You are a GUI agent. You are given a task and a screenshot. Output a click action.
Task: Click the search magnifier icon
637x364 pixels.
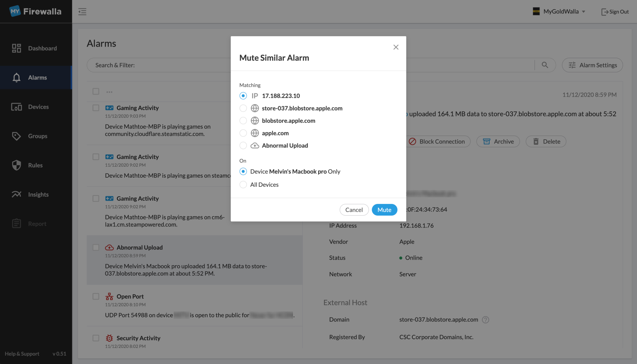pos(545,65)
